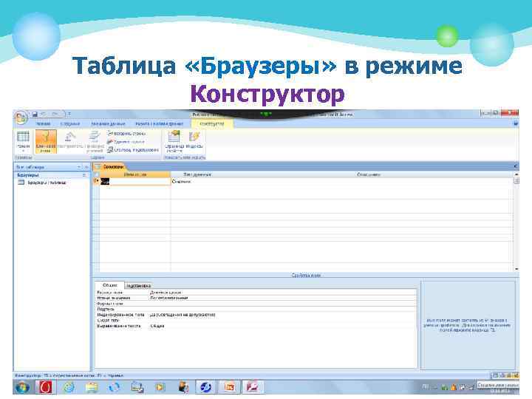Screen dimensions: 532x399
Task: Switch to the Подстановка properties tab
Action: click(x=138, y=286)
